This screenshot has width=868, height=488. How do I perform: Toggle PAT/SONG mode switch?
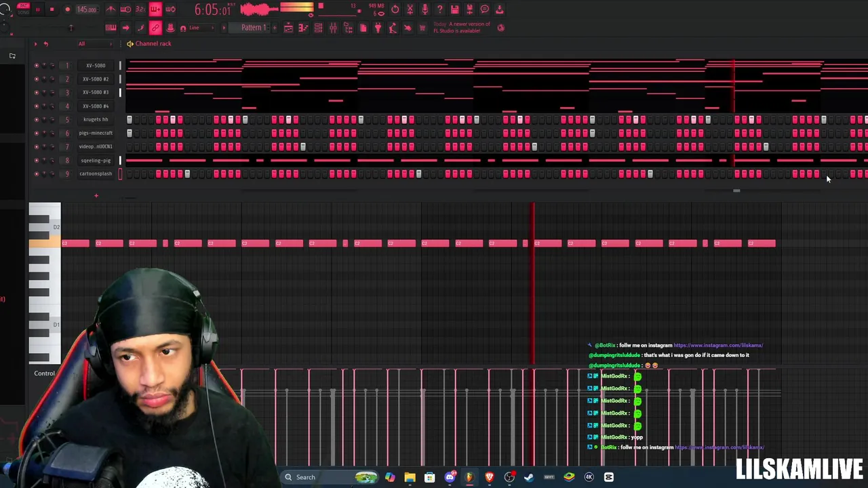[23, 9]
